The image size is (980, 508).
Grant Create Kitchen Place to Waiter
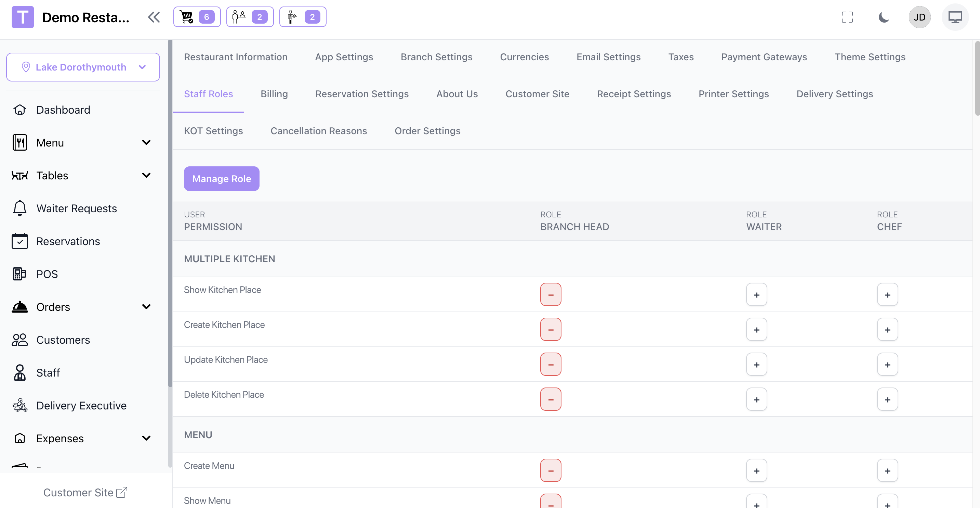(756, 329)
